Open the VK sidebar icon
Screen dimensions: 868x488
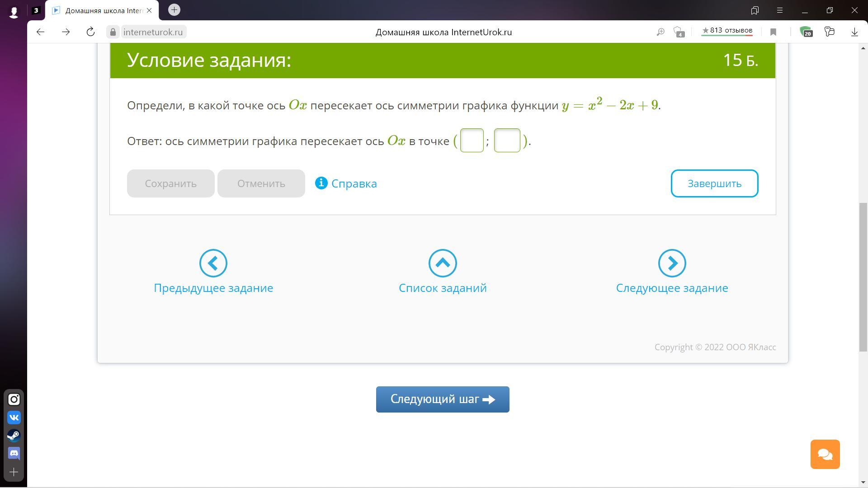pyautogui.click(x=14, y=418)
